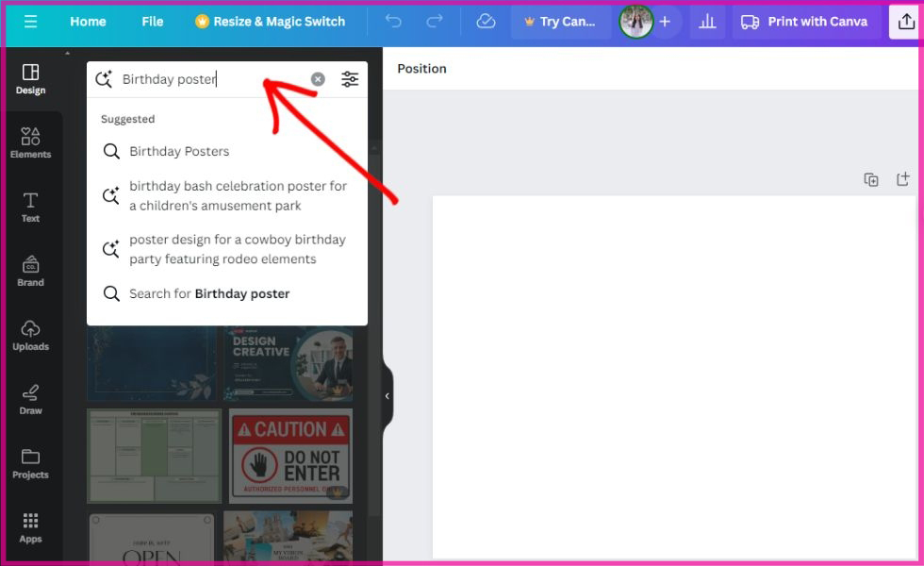Add collaborators with the plus icon
The height and width of the screenshot is (566, 924).
tap(665, 22)
